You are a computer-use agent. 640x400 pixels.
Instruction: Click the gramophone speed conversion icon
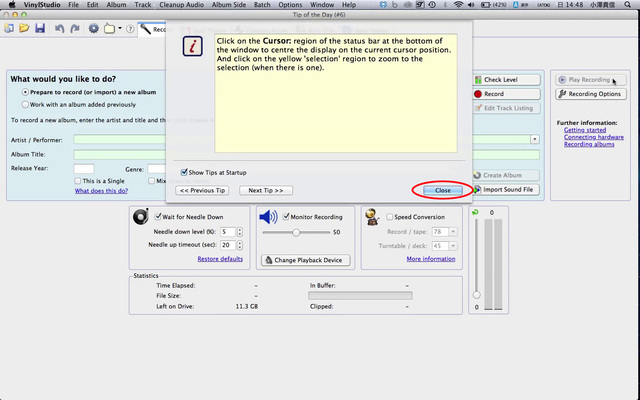372,217
